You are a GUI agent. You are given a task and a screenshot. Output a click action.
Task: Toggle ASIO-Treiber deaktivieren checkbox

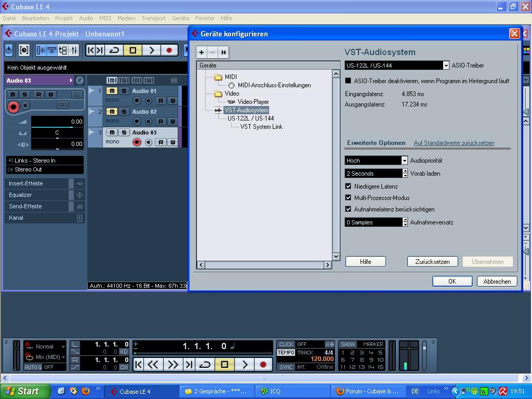point(348,81)
